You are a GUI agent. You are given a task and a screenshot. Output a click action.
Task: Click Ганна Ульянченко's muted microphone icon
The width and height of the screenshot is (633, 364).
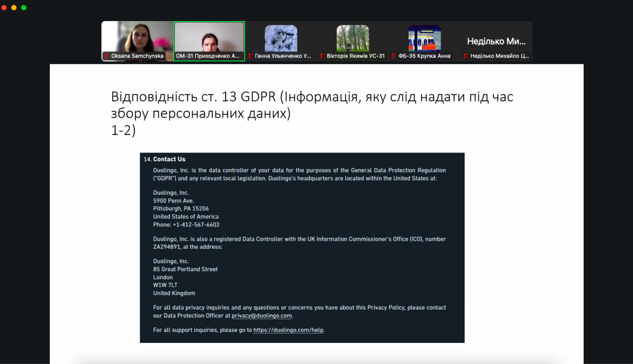tap(250, 56)
